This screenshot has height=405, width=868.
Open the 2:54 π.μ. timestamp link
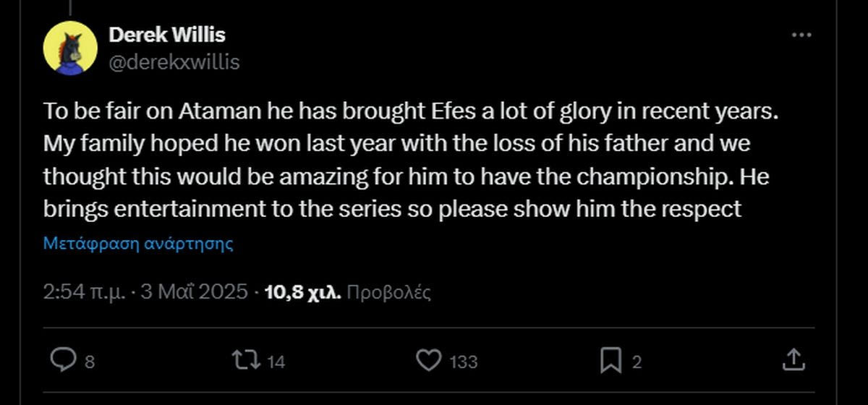[x=85, y=292]
